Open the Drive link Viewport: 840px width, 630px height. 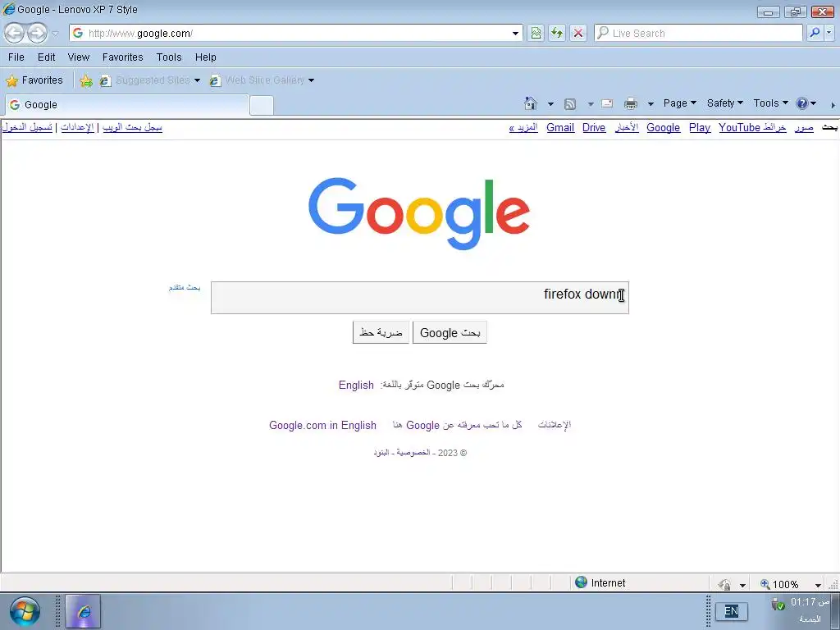[x=594, y=127]
